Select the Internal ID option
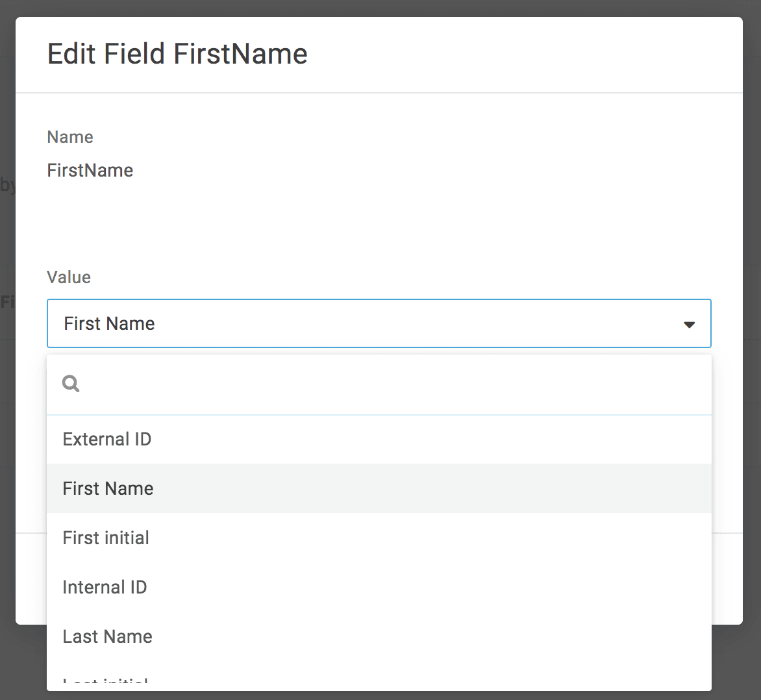Viewport: 761px width, 700px height. [105, 588]
